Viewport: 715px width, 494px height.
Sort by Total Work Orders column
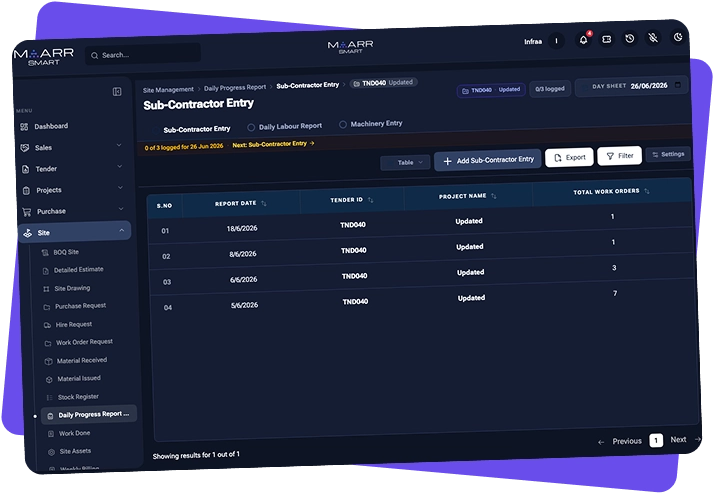pyautogui.click(x=647, y=191)
